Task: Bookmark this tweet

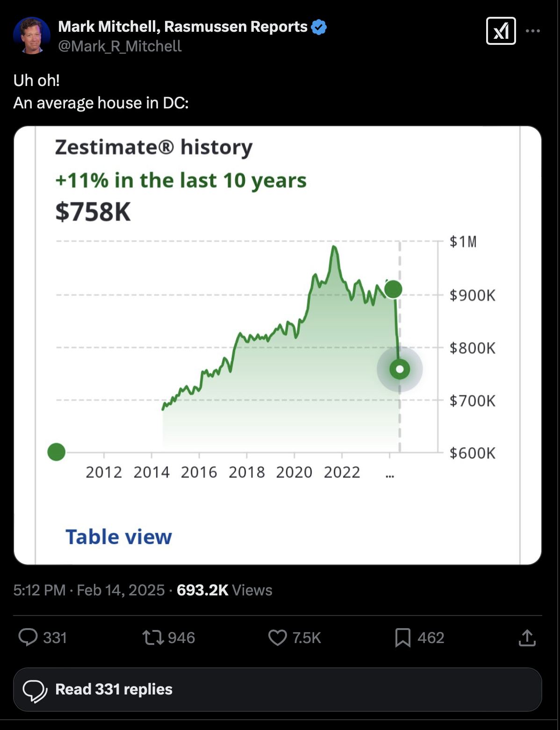Action: pos(402,637)
